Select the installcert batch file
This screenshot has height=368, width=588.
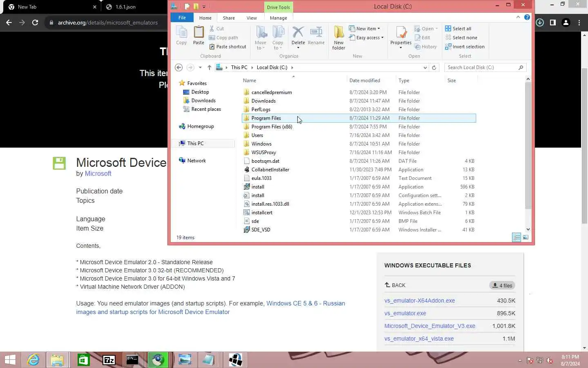click(359, 213)
